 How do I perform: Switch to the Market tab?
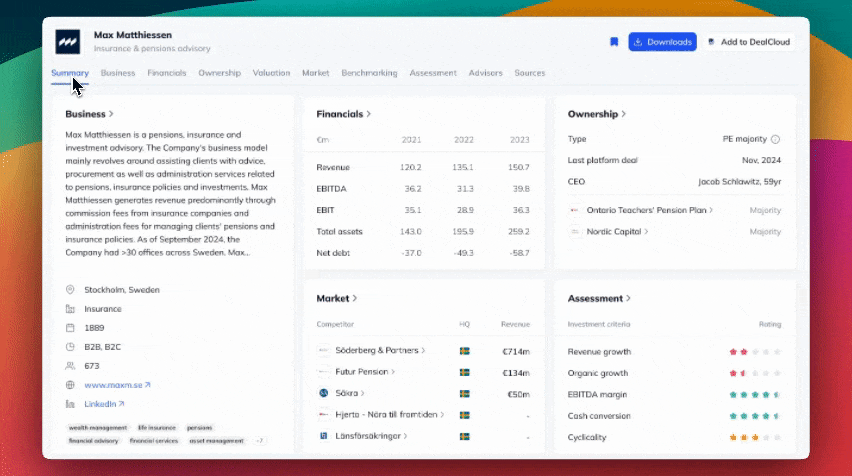click(316, 73)
